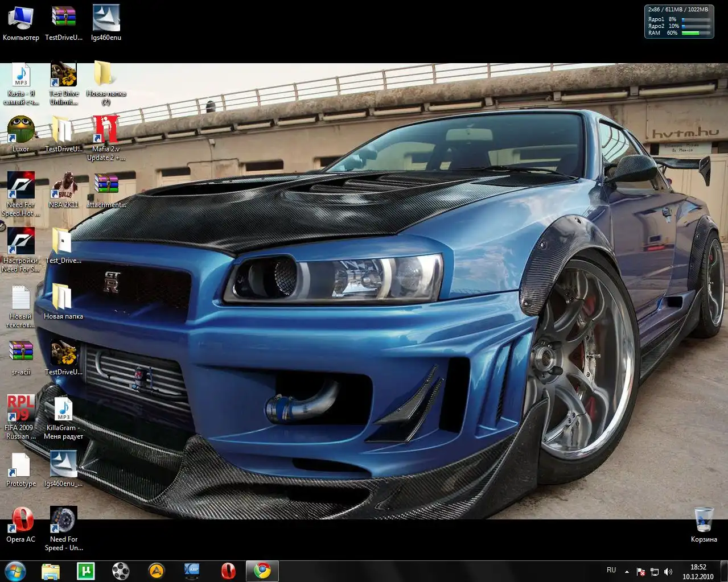The width and height of the screenshot is (728, 582).
Task: Switch to Google Chrome in taskbar
Action: [x=262, y=571]
